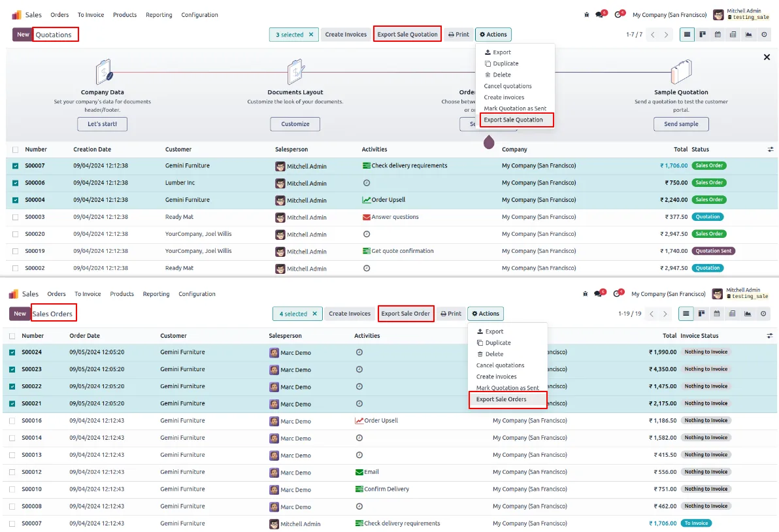Switch to list view in Quotations toolbar
Image resolution: width=779 pixels, height=532 pixels.
pos(687,34)
